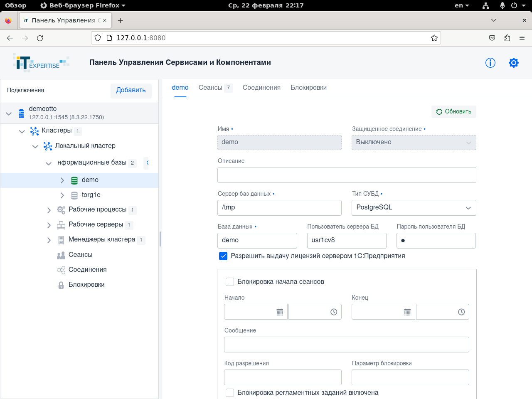This screenshot has width=532, height=399.
Task: Enable Блокировка регламентных заданий checkbox
Action: point(230,393)
